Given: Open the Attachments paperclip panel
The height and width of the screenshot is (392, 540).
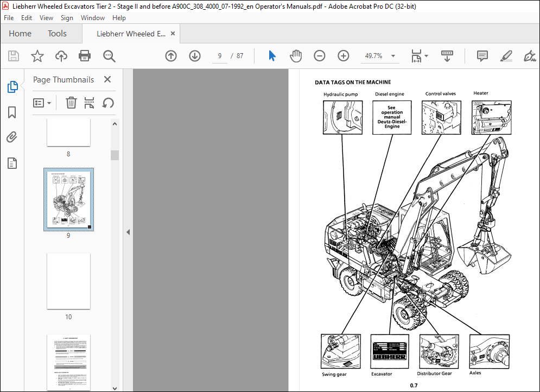Looking at the screenshot, I should coord(12,137).
